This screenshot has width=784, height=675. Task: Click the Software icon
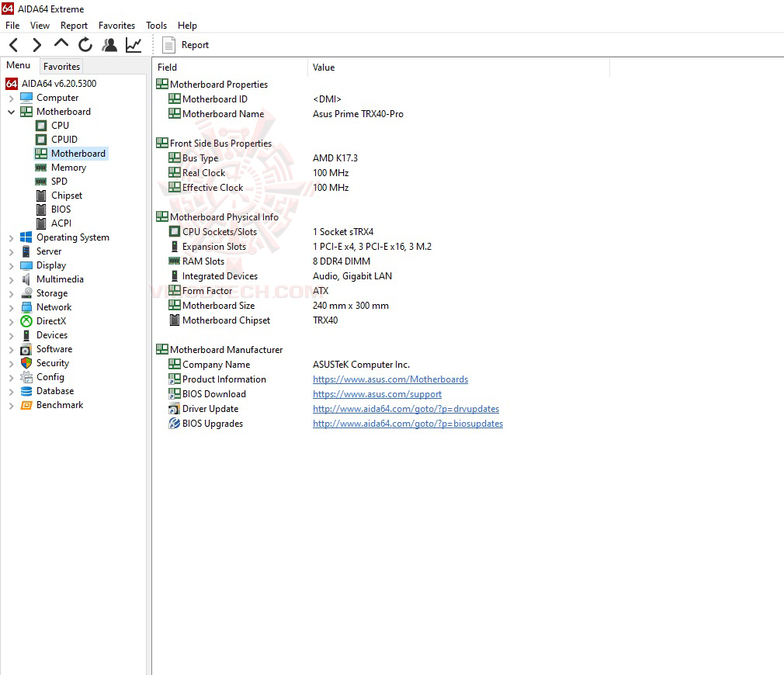pyautogui.click(x=26, y=349)
